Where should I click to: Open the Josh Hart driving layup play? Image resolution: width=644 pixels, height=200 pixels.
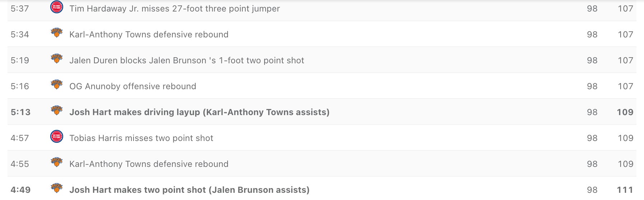(x=199, y=112)
